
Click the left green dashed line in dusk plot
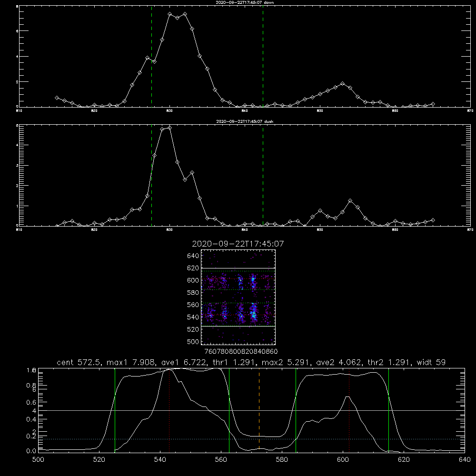click(x=151, y=176)
